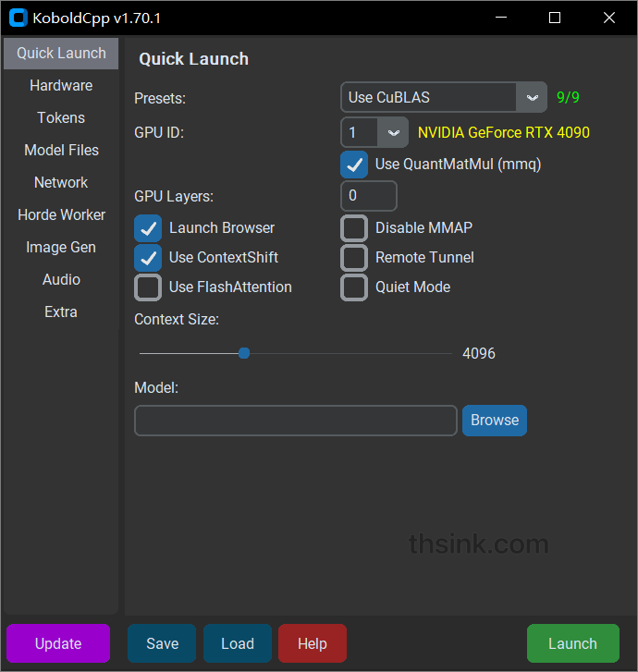The height and width of the screenshot is (672, 638).
Task: Launch KoboldCpp with green button
Action: [573, 643]
